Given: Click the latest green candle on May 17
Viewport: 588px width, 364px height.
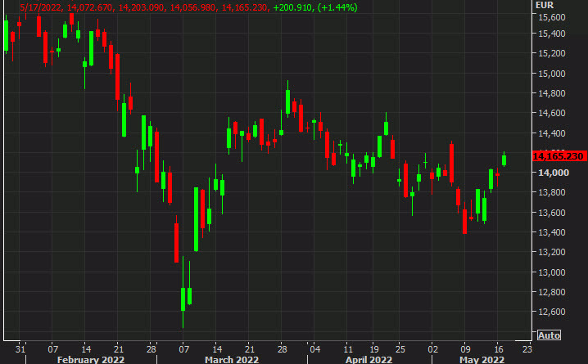Looking at the screenshot, I should [x=504, y=160].
